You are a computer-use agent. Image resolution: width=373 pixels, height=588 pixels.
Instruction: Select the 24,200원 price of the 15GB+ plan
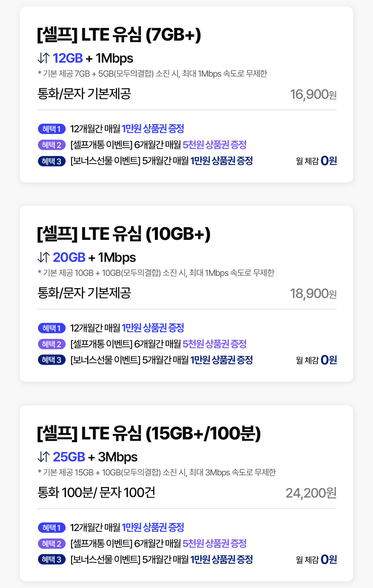(311, 493)
